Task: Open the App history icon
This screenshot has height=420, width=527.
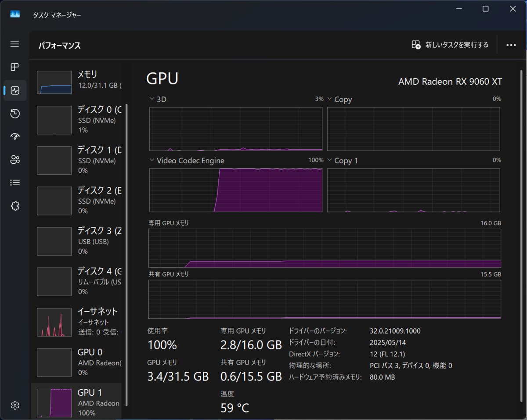Action: 15,114
